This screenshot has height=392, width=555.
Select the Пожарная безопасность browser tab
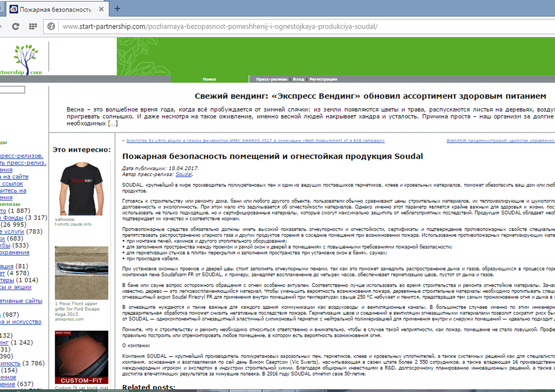point(58,9)
